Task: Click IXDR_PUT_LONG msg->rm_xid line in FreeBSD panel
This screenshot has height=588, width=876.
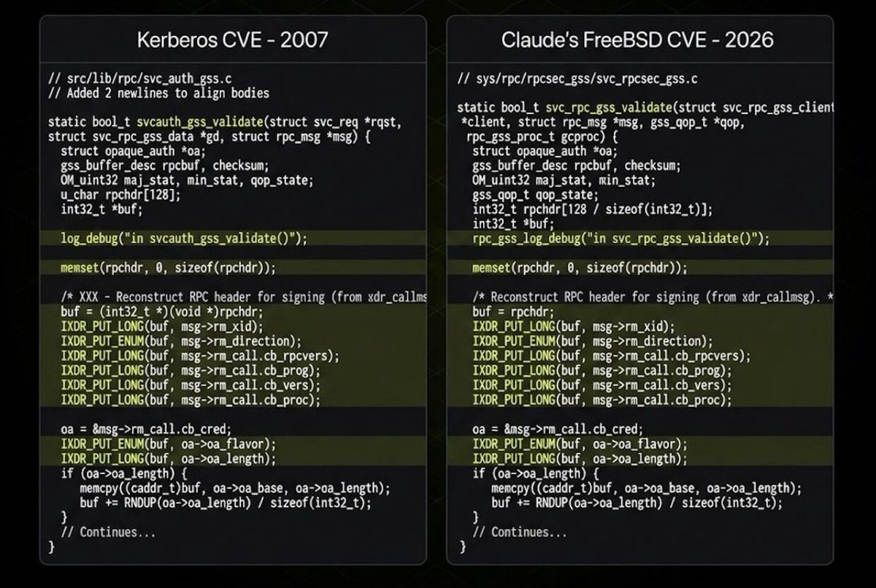Action: 574,327
